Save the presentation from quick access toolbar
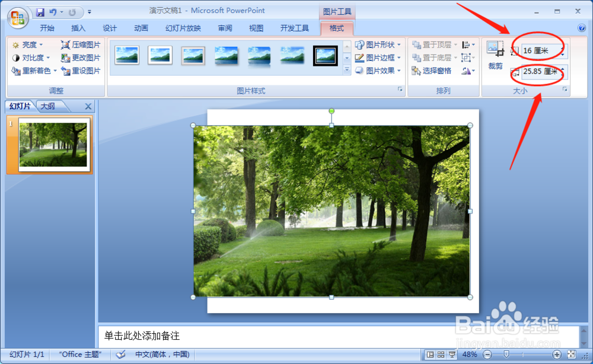 click(40, 12)
